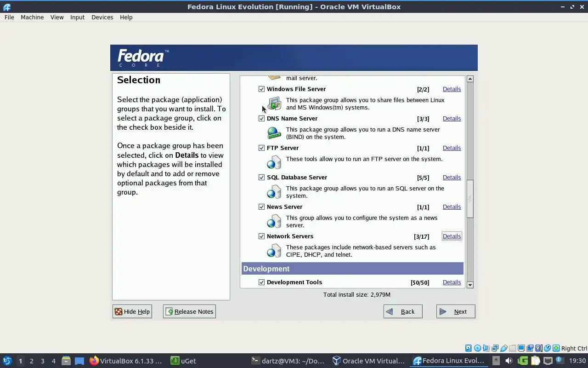Click the Network Servers group icon
Image resolution: width=588 pixels, height=368 pixels.
click(x=274, y=250)
